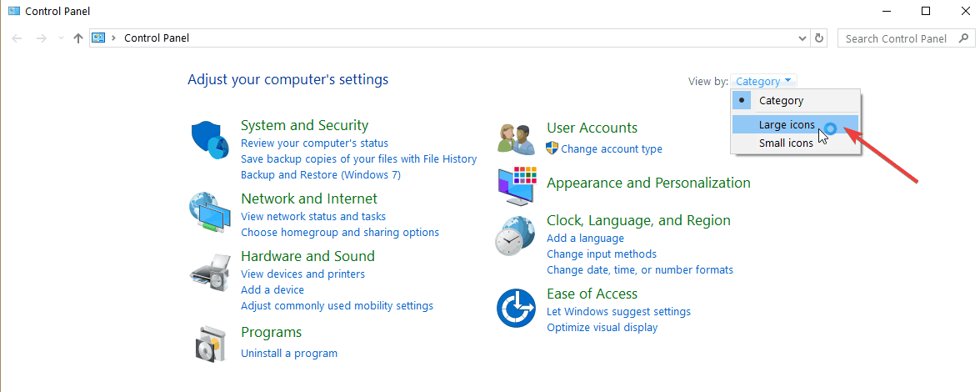Screen dimensions: 980x392
Task: Open the address bar history dropdown
Action: tap(802, 38)
